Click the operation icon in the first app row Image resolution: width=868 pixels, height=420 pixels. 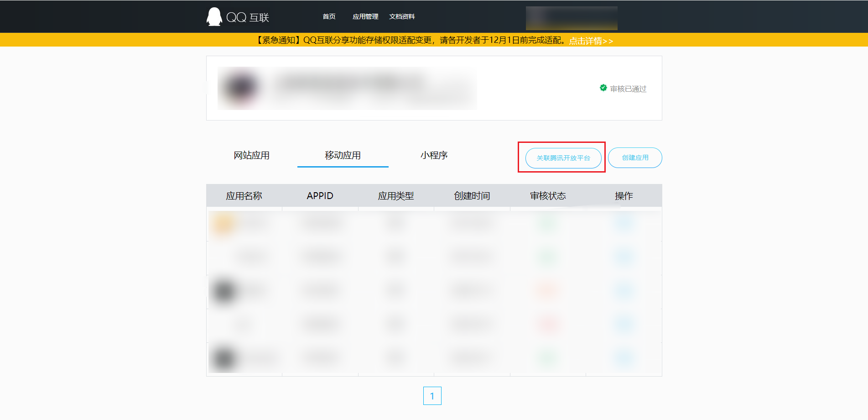click(x=624, y=223)
